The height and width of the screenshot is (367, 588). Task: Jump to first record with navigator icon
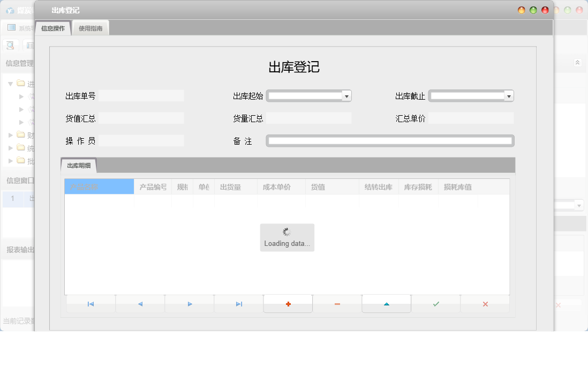click(90, 303)
